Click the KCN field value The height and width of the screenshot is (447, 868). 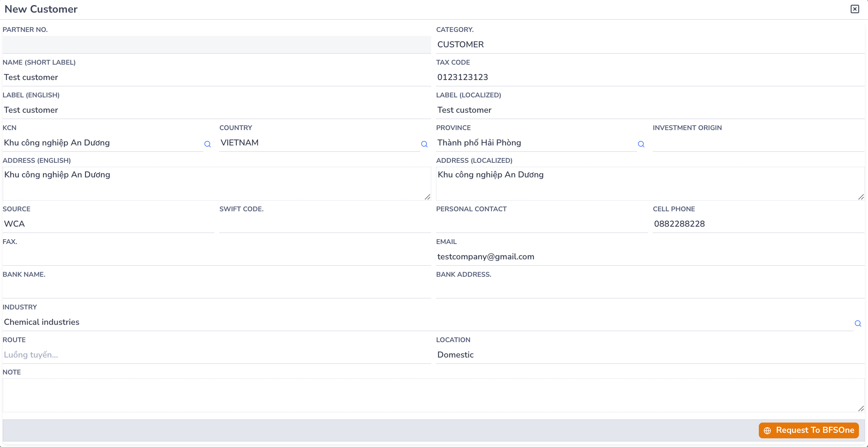coord(103,143)
